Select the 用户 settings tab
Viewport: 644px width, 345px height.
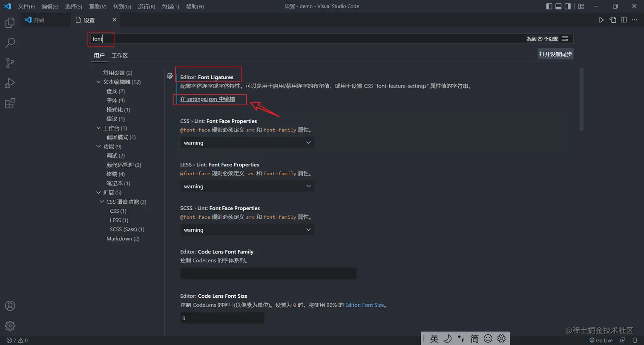pos(99,55)
